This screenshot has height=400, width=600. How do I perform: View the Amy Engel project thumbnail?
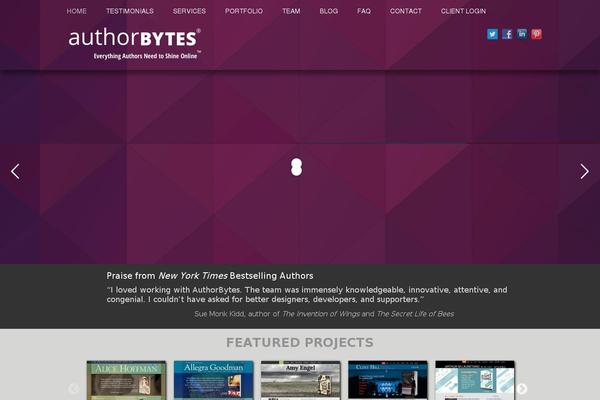301,380
